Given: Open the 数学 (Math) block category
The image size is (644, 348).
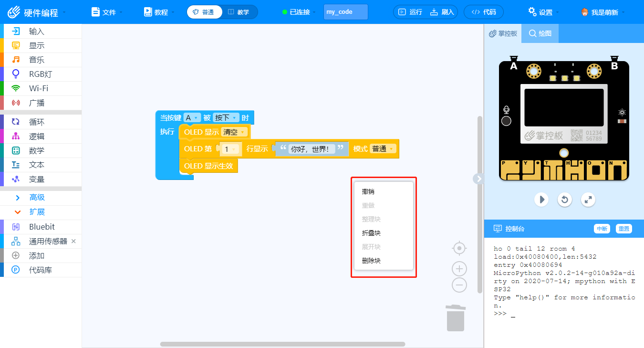Looking at the screenshot, I should (x=41, y=151).
